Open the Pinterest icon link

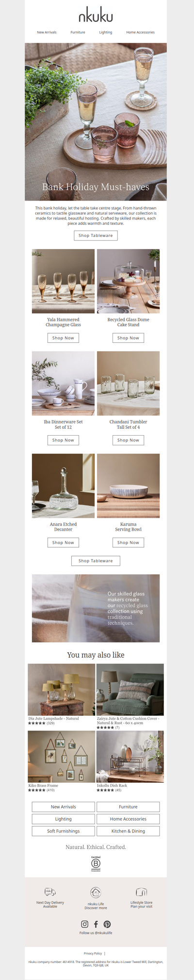tap(107, 924)
